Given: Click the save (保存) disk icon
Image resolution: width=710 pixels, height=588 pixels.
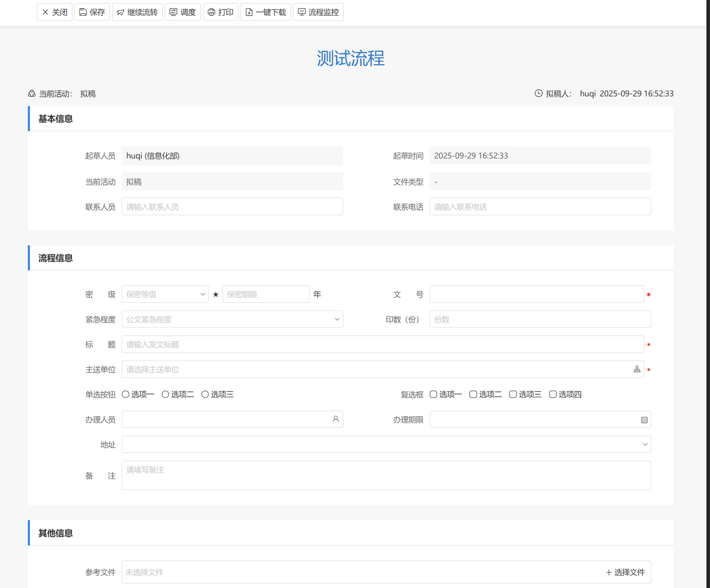Looking at the screenshot, I should [x=83, y=12].
